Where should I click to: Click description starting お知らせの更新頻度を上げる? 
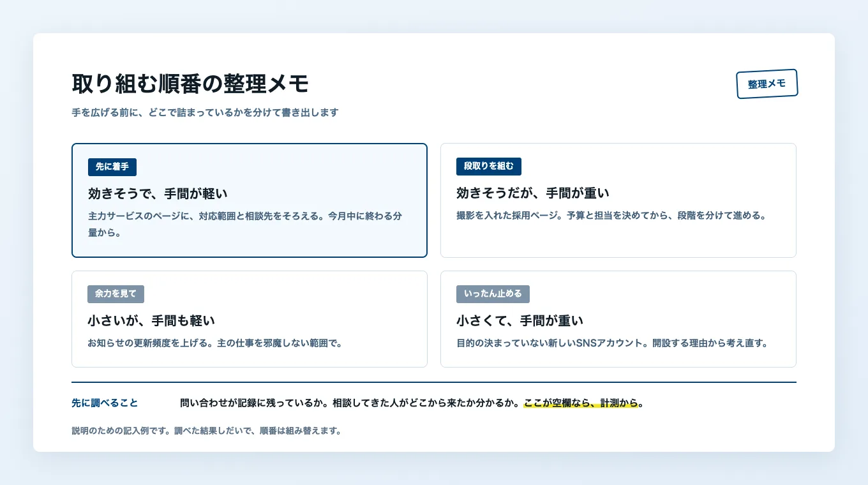pos(215,343)
